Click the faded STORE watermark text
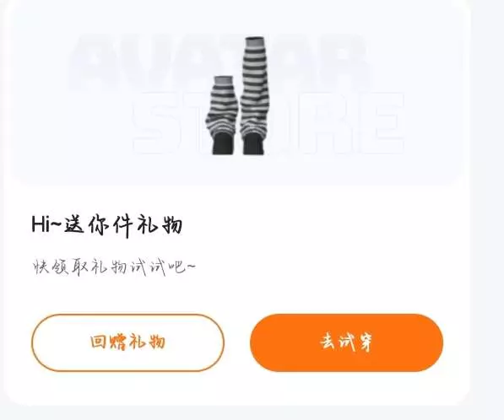 tap(268, 122)
